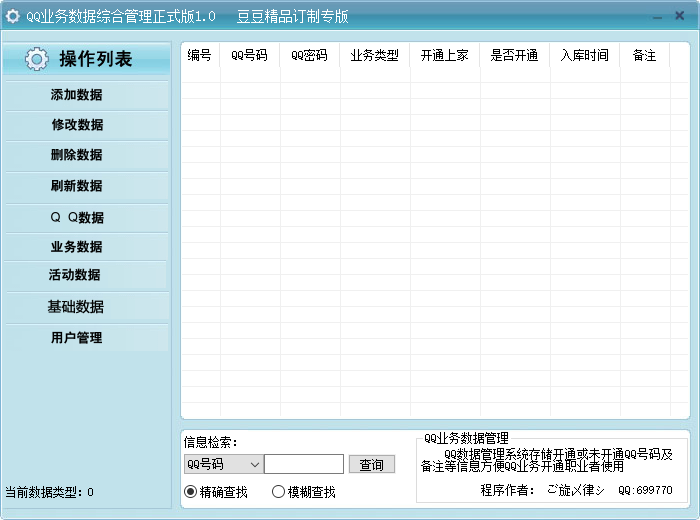Minimize the window via the title bar
This screenshot has height=520, width=700.
(x=657, y=17)
